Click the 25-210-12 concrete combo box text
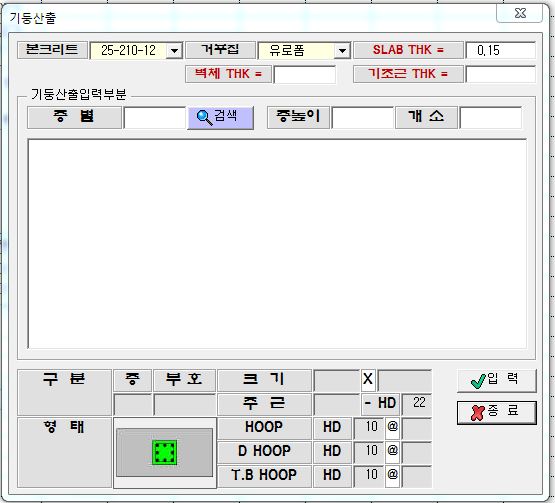Image resolution: width=555 pixels, height=503 pixels. point(128,51)
